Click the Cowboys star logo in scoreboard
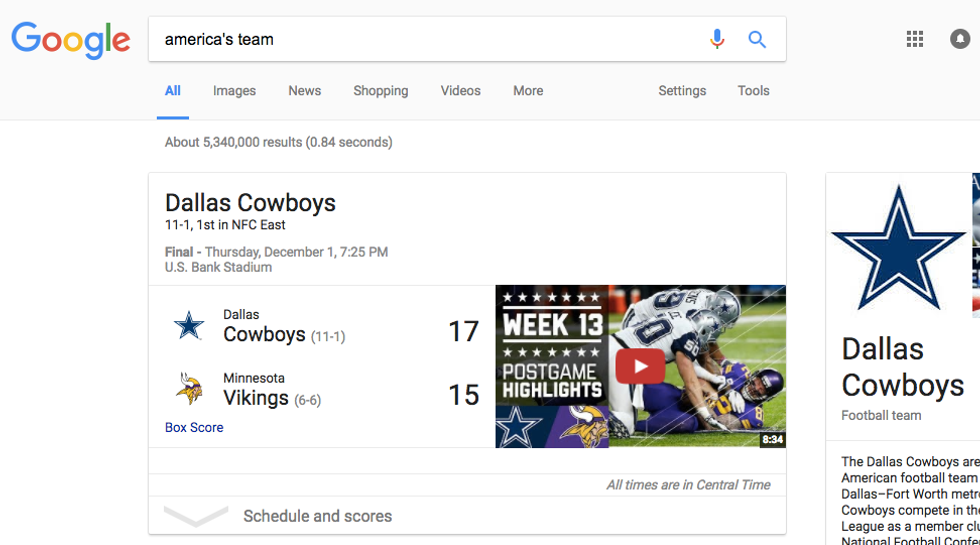This screenshot has width=980, height=545. point(189,326)
